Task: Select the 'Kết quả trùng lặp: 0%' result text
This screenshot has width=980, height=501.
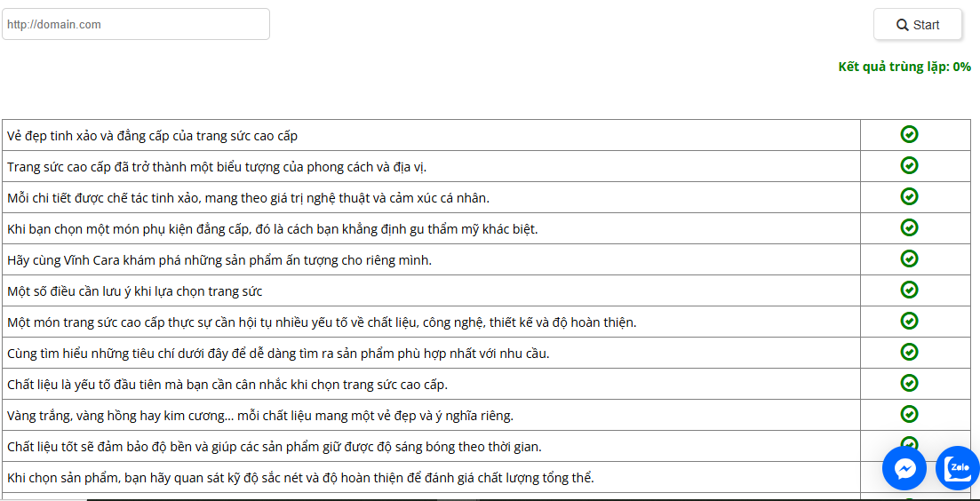Action: pos(904,67)
